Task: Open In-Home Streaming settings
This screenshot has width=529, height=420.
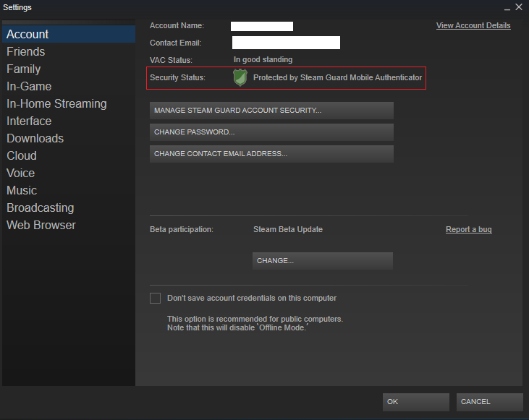Action: pyautogui.click(x=56, y=104)
